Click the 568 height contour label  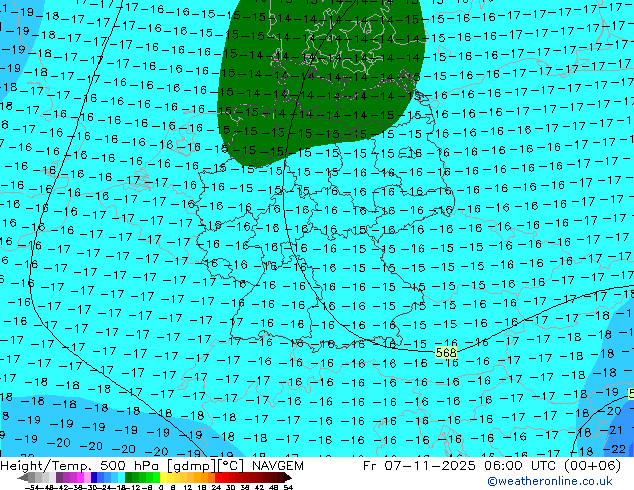(x=446, y=353)
